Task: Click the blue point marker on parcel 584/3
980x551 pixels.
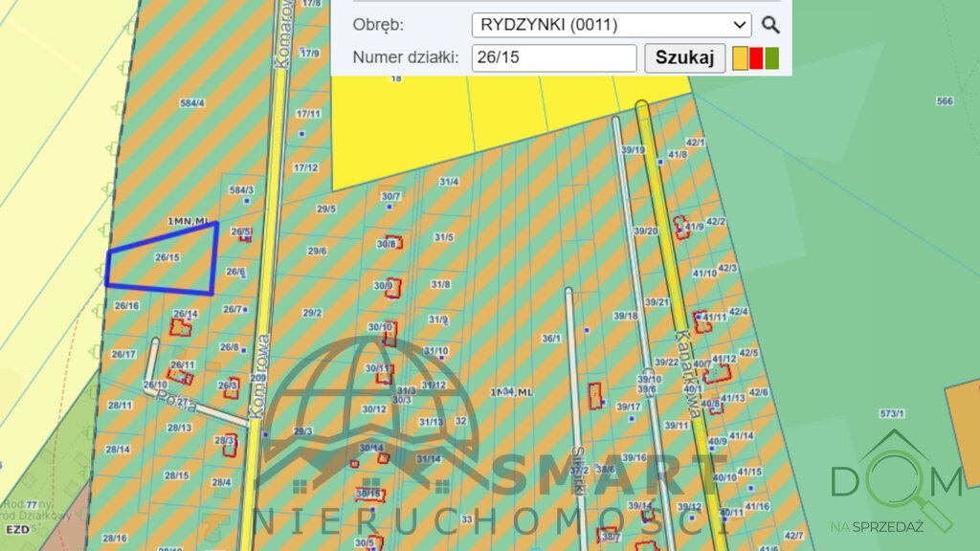Action: (x=248, y=202)
